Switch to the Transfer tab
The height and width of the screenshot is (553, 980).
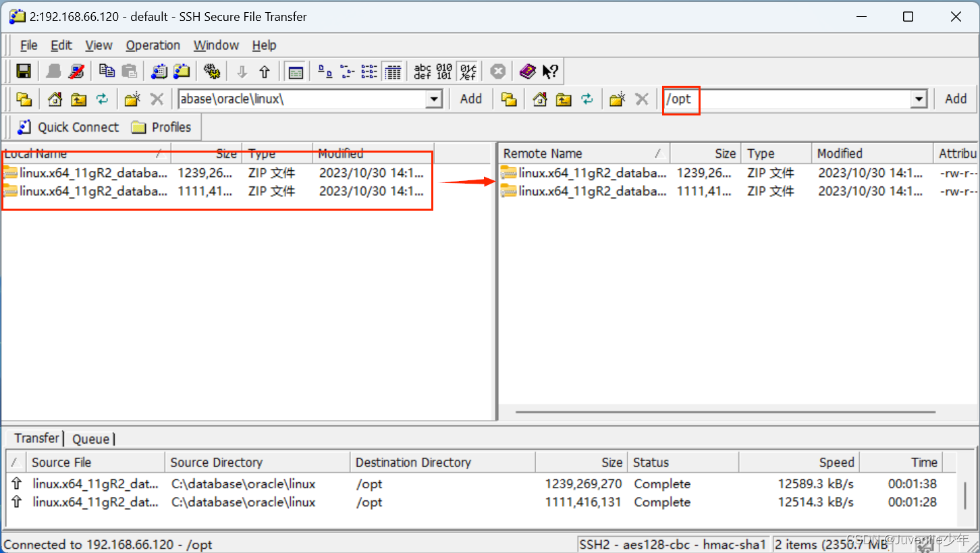tap(36, 438)
